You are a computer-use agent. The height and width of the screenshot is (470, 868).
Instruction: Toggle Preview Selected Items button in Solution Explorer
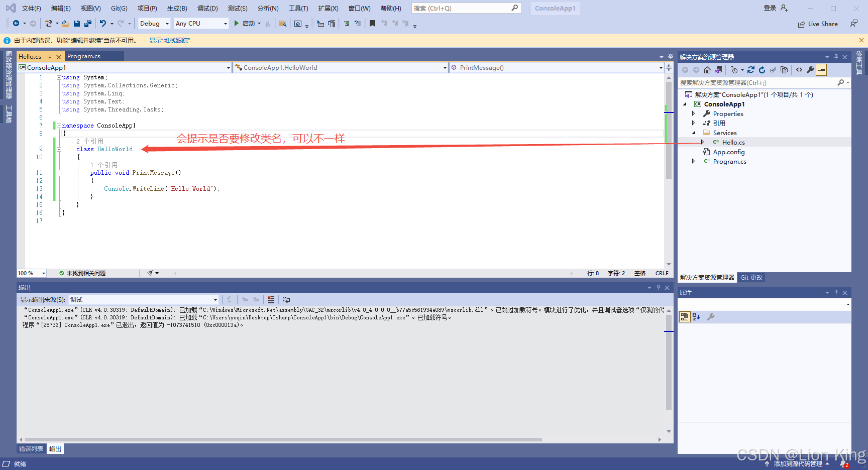[x=821, y=70]
